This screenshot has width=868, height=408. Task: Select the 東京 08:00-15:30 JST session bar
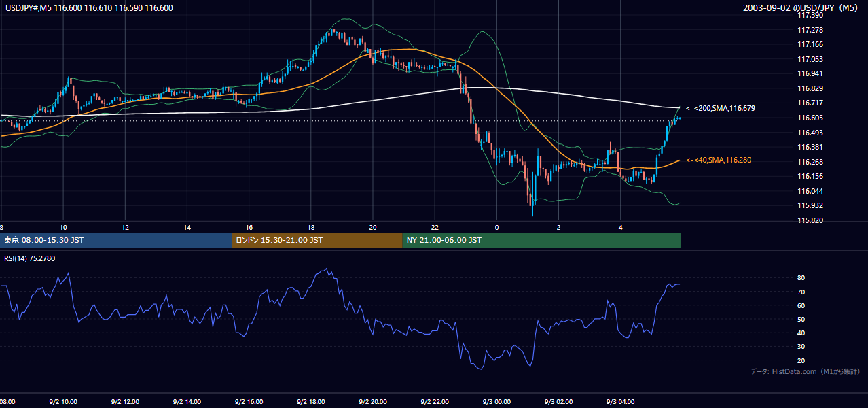tap(116, 240)
